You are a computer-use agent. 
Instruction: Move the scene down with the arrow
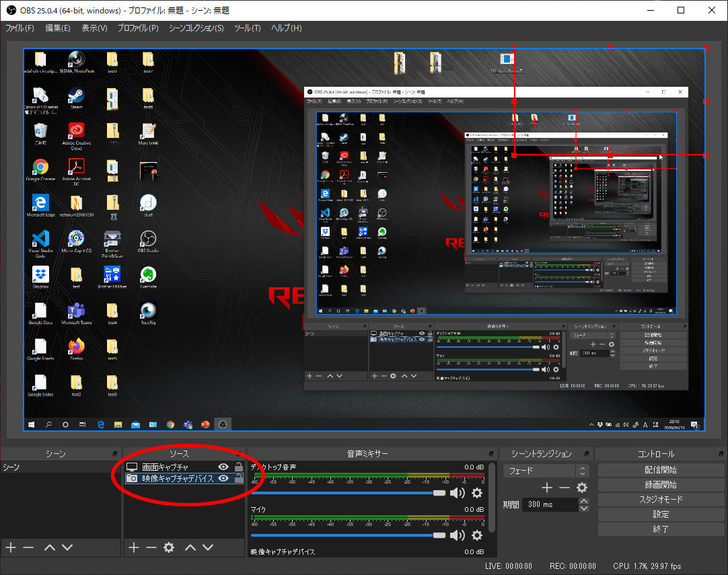tap(67, 547)
